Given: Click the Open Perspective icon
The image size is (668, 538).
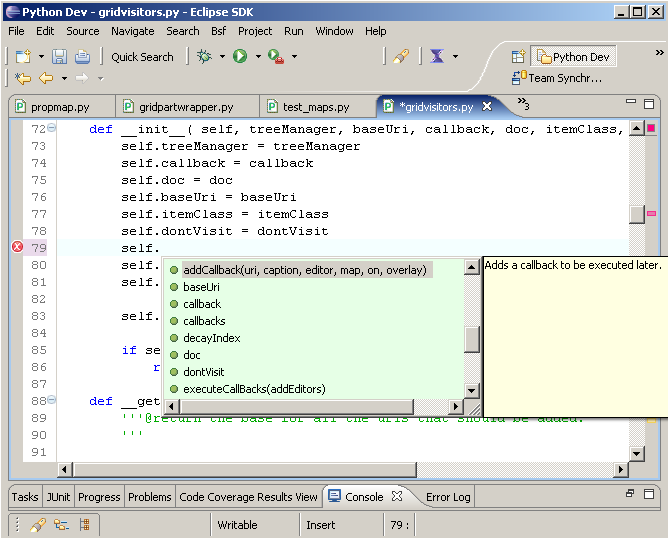Looking at the screenshot, I should pos(518,57).
